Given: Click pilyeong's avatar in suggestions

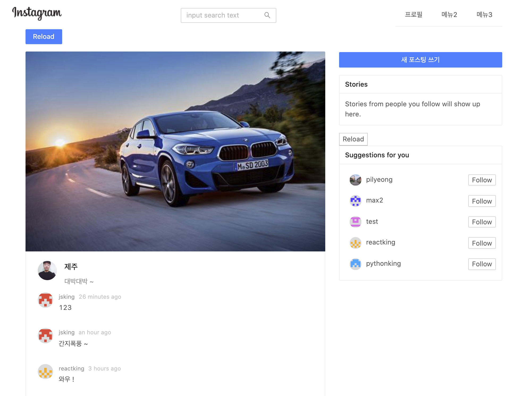Looking at the screenshot, I should [x=355, y=180].
